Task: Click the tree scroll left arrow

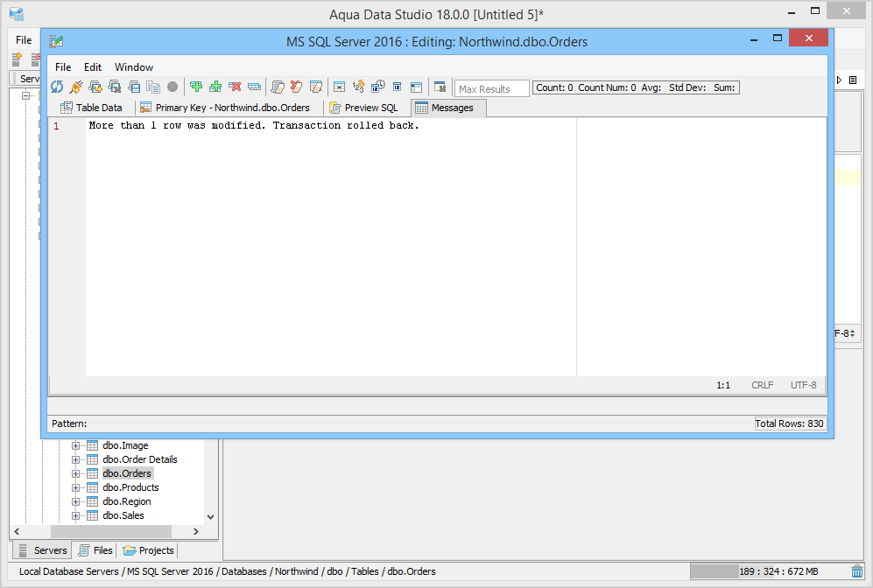Action: (x=17, y=531)
